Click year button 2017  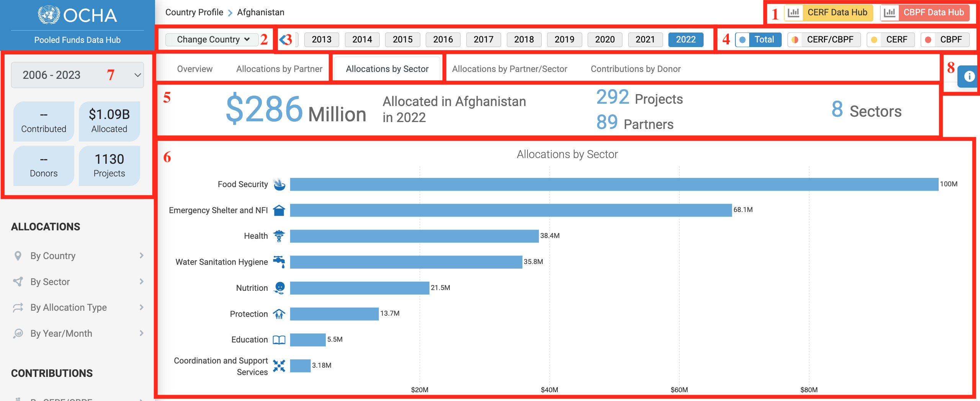(x=483, y=39)
